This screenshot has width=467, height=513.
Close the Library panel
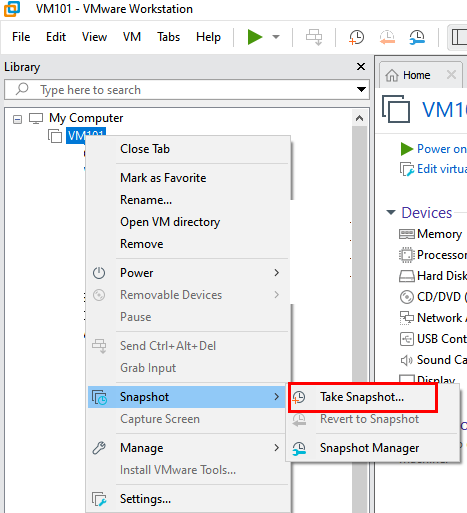(x=361, y=66)
